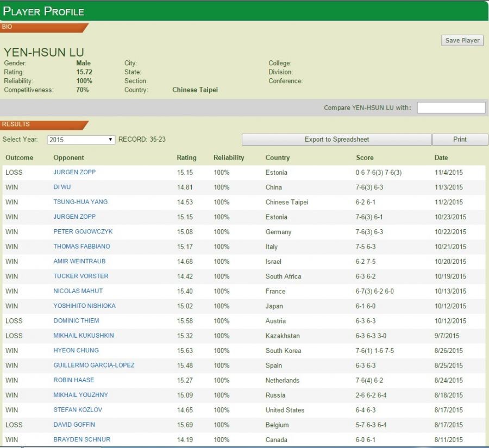Image resolution: width=489 pixels, height=448 pixels.
Task: Go to Tucker Vorster's profile
Action: pyautogui.click(x=80, y=276)
